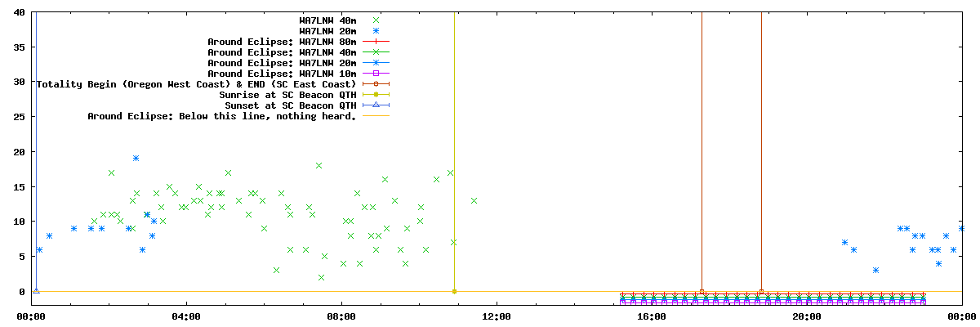Click the orange square line sample for Totality Begin legend
Screen dimensions: 980x327
click(376, 83)
